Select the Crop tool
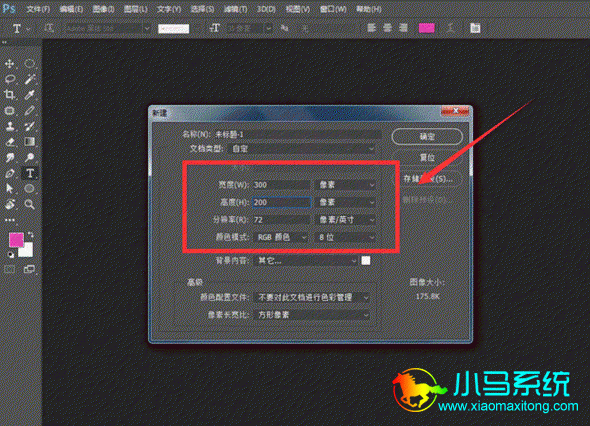Screen dimensions: 590x426 click(x=9, y=94)
